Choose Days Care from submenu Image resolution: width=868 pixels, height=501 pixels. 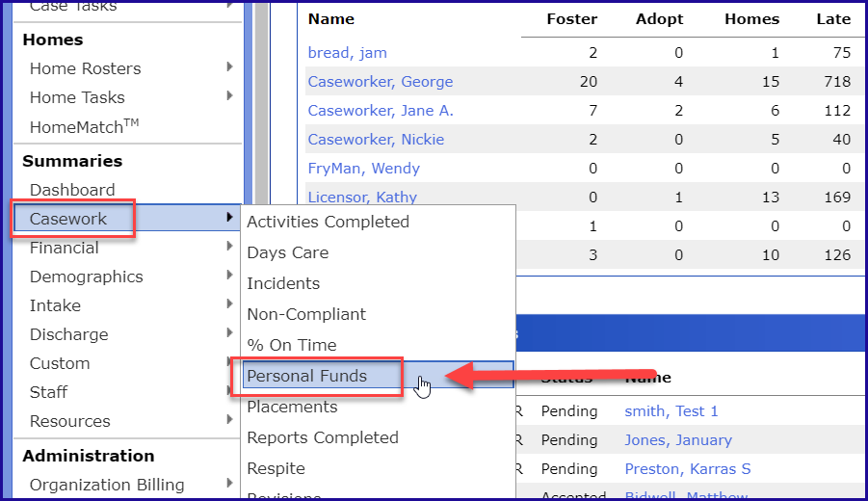point(288,253)
